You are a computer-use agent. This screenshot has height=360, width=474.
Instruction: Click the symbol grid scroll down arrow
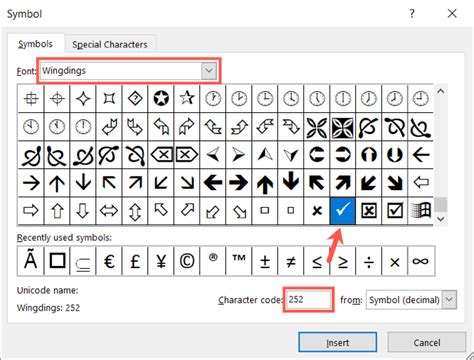point(441,219)
